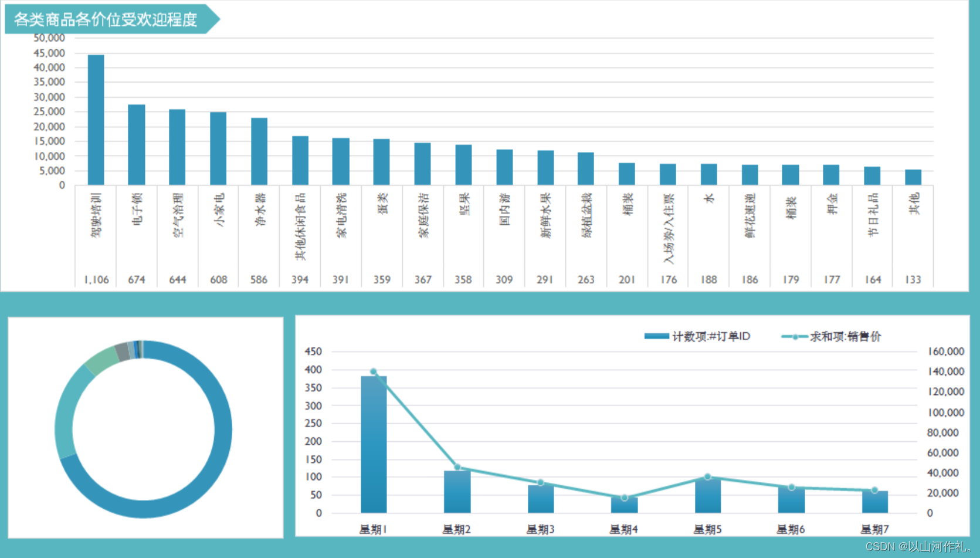980x558 pixels.
Task: Select the 电子锁 bar in top chart
Action: pyautogui.click(x=137, y=145)
